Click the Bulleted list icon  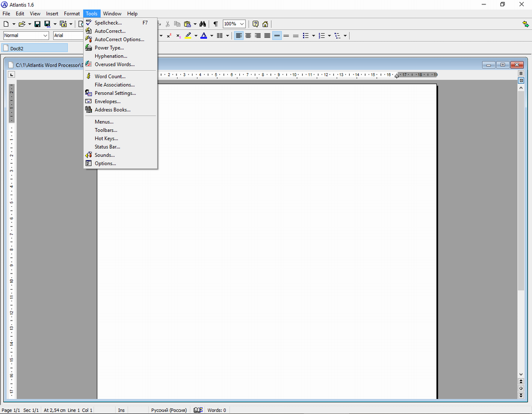tap(306, 36)
